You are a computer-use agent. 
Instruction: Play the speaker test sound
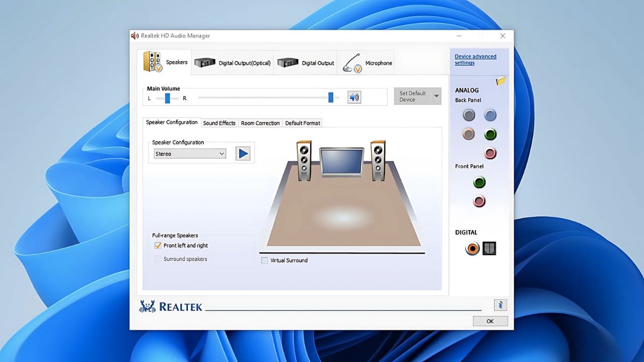(243, 153)
